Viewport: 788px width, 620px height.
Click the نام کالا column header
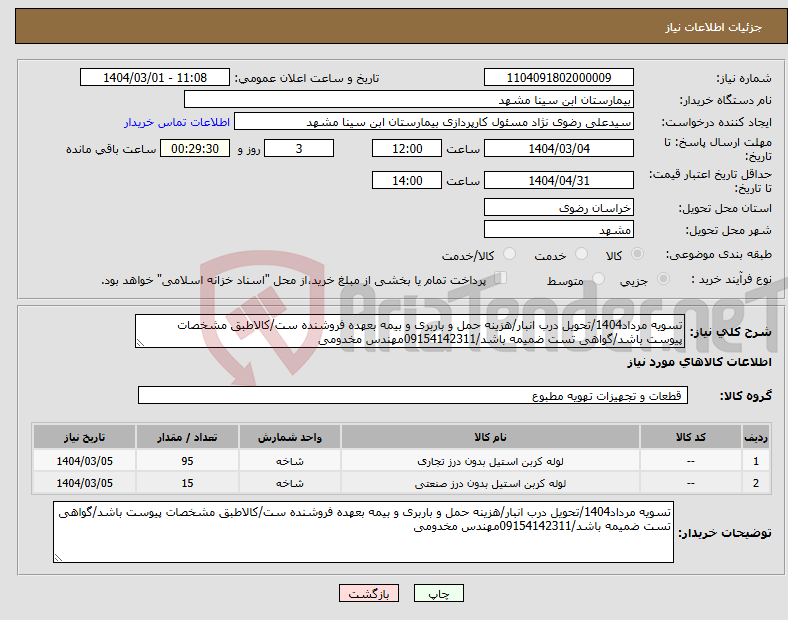490,437
